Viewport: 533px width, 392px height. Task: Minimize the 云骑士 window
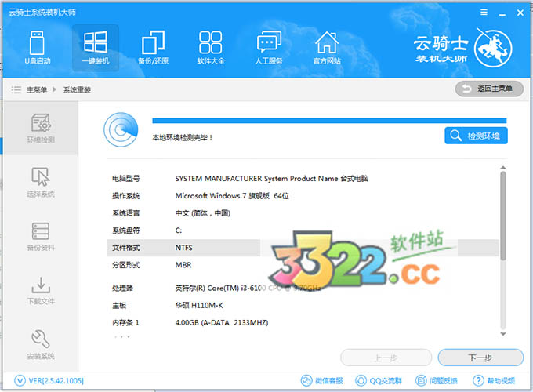[x=502, y=13]
